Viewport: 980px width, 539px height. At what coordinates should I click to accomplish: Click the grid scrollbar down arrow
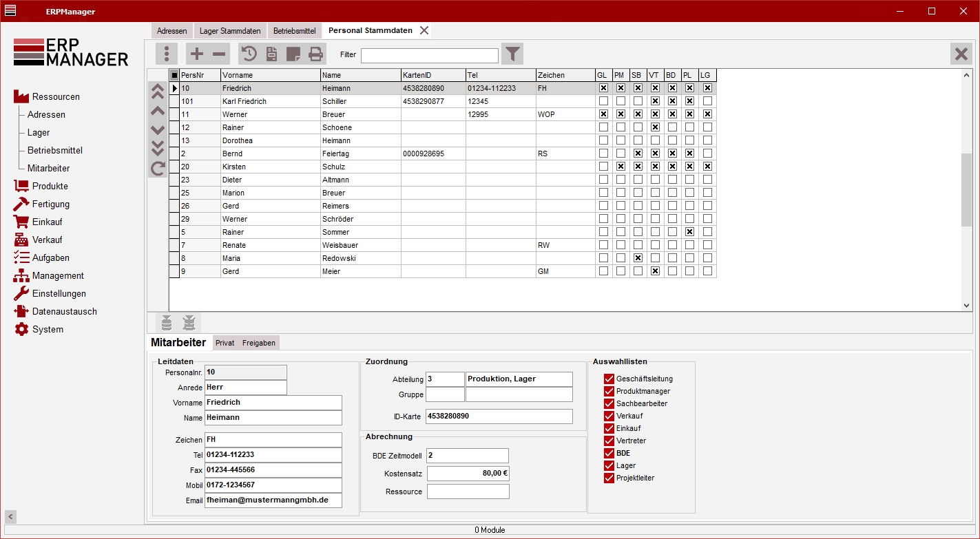coord(966,306)
